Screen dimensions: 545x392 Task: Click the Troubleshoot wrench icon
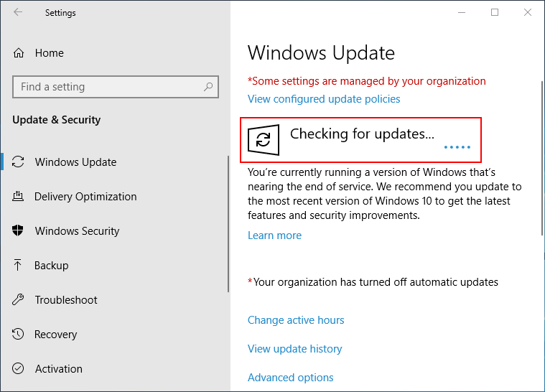point(19,300)
